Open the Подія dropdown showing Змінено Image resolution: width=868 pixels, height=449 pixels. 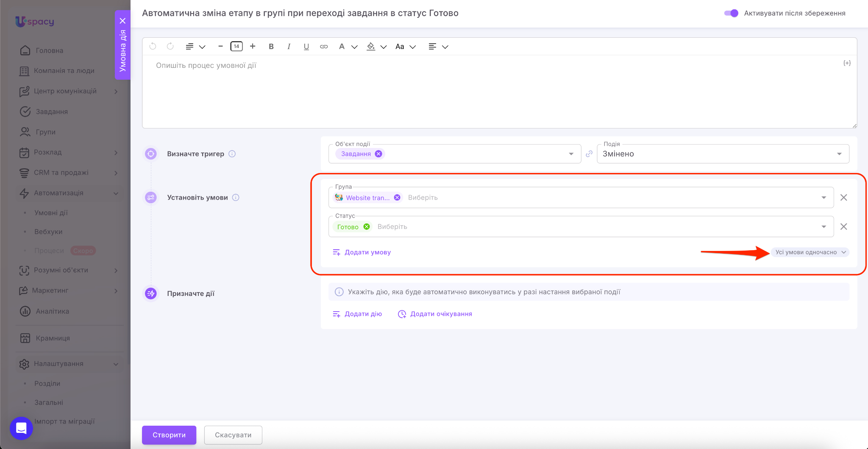839,154
